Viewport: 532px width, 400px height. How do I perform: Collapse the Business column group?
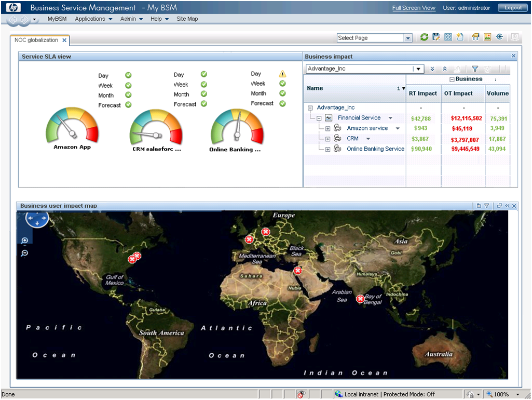tap(452, 79)
